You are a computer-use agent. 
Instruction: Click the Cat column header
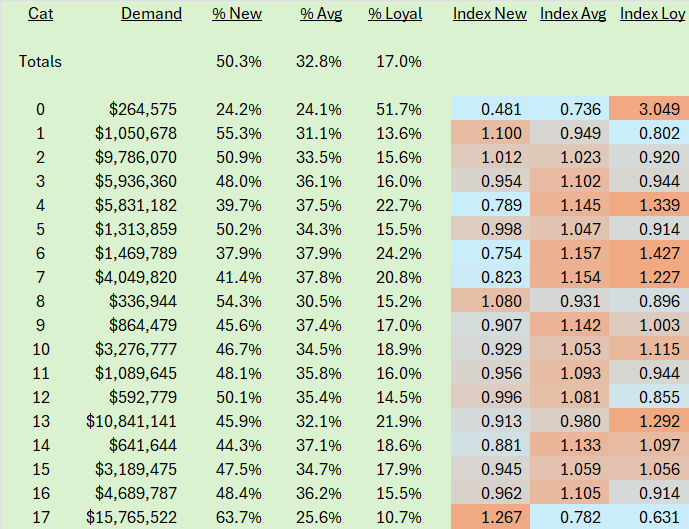pyautogui.click(x=40, y=14)
